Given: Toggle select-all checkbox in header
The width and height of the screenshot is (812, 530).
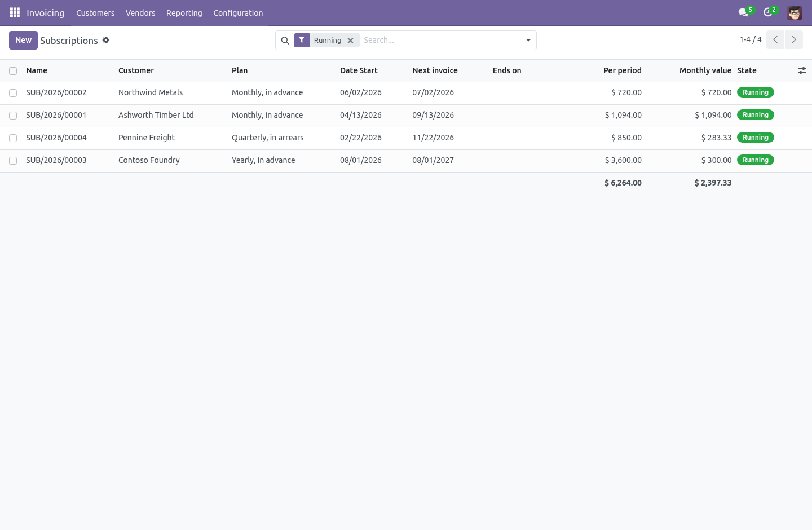Looking at the screenshot, I should point(13,71).
